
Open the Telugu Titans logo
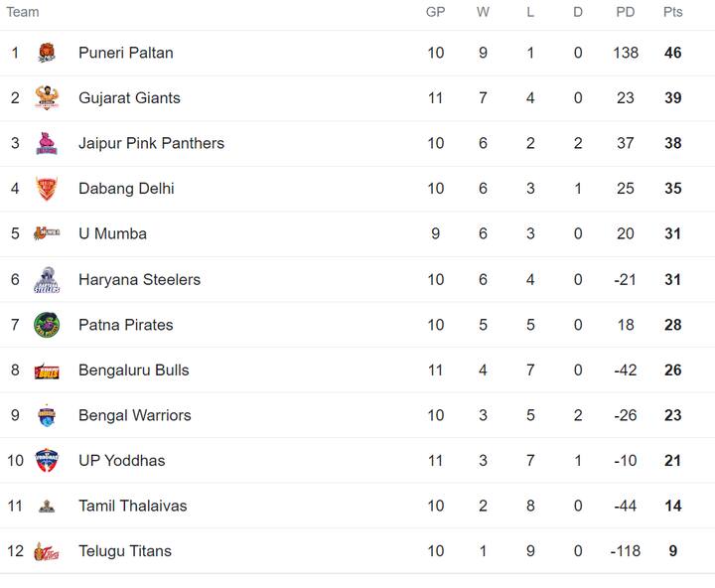coord(47,551)
